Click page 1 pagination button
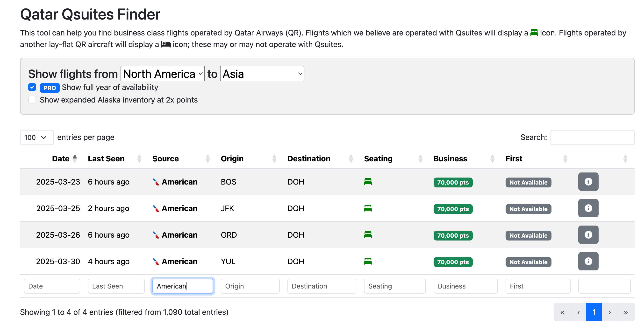Screen dimensions: 644x330 (x=594, y=312)
